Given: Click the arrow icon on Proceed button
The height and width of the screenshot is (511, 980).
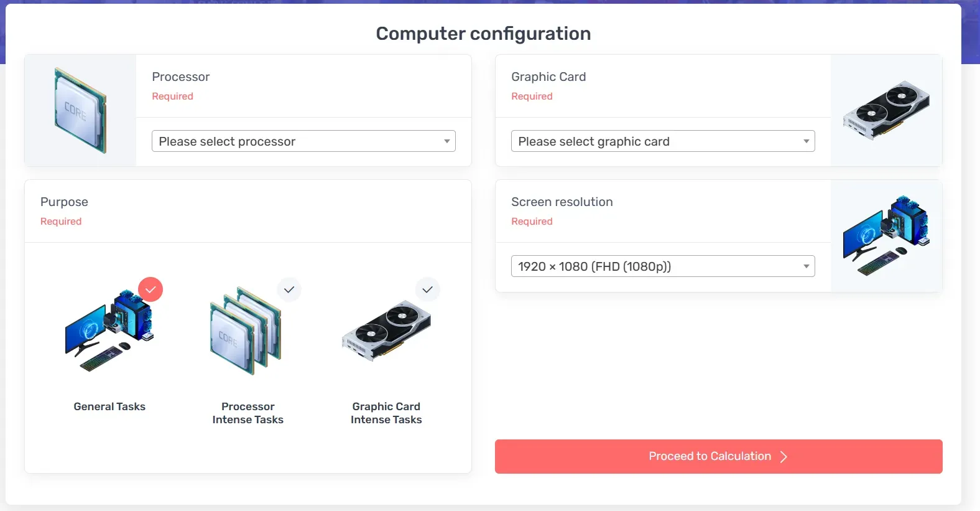Looking at the screenshot, I should click(784, 457).
